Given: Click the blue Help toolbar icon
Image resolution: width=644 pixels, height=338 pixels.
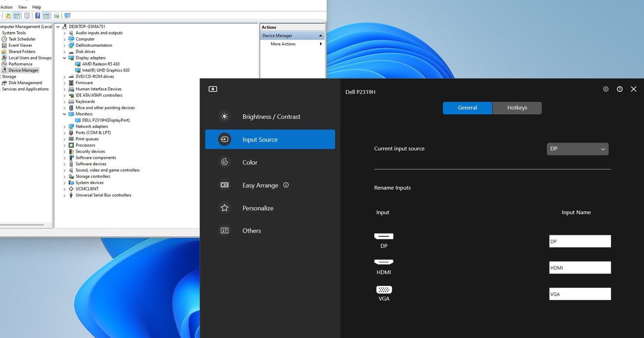Looking at the screenshot, I should [x=38, y=16].
